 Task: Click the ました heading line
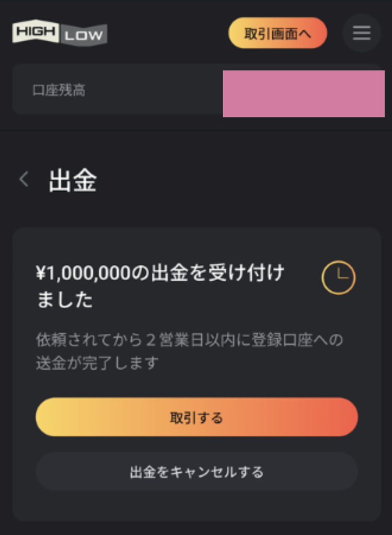pyautogui.click(x=64, y=300)
